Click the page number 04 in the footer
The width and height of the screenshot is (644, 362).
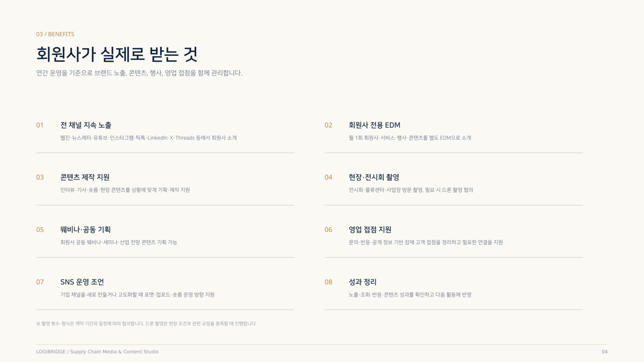pos(605,352)
